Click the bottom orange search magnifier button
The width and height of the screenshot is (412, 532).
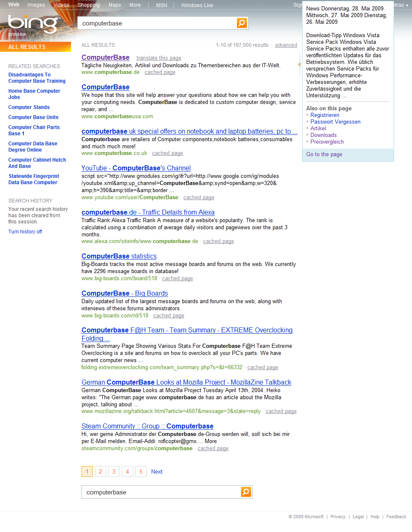246,492
